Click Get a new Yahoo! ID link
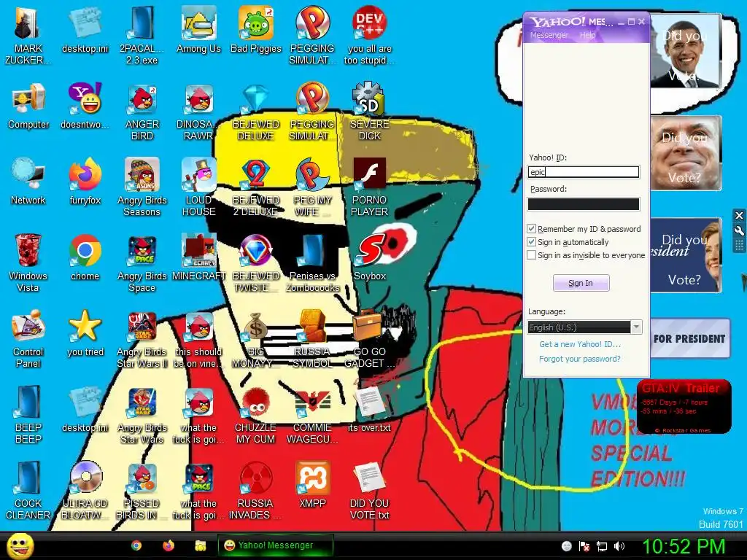 [x=580, y=344]
